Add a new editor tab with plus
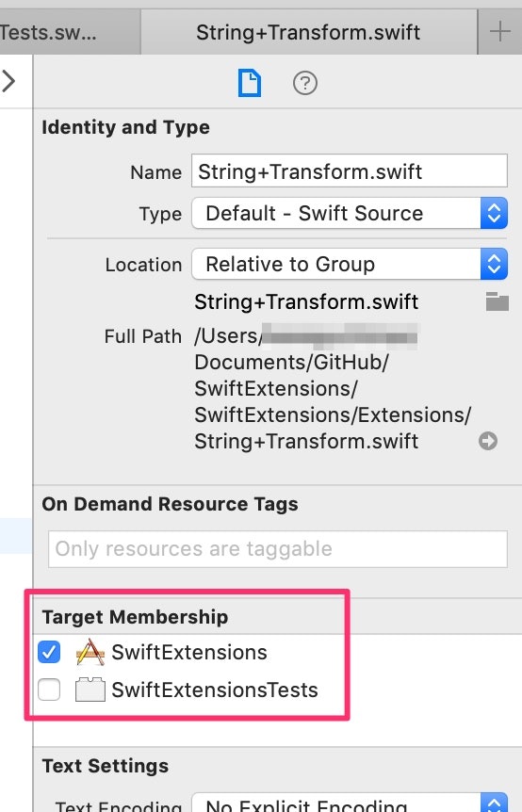This screenshot has width=522, height=812. [x=499, y=32]
